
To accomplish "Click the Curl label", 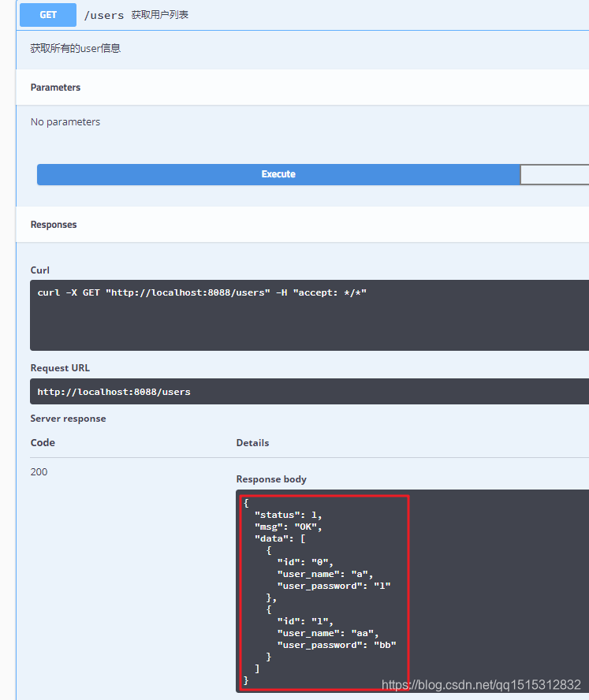I will pos(39,270).
